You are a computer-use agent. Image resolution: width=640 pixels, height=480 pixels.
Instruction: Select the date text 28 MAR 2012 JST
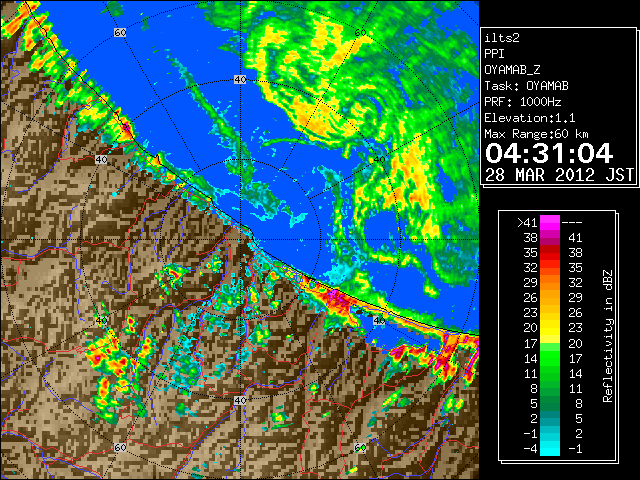click(x=559, y=175)
